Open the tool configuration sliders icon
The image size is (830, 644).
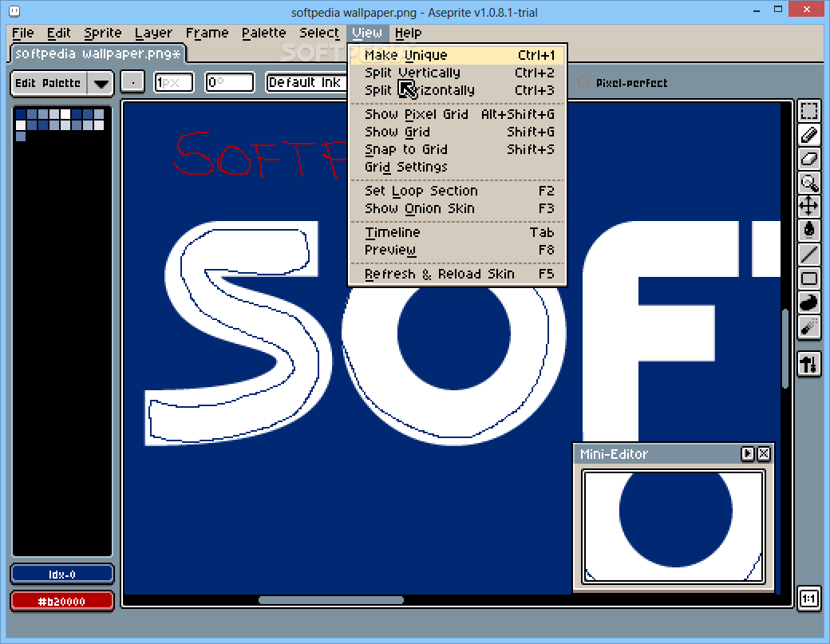(808, 364)
